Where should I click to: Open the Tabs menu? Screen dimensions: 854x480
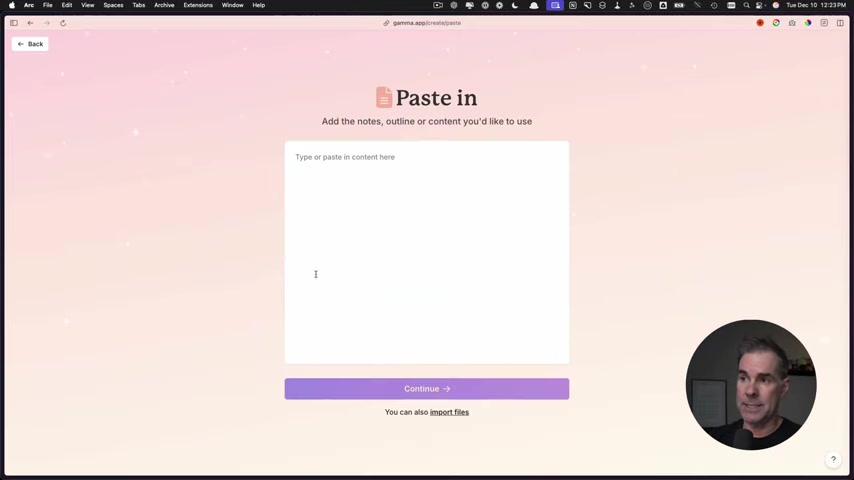tap(139, 5)
